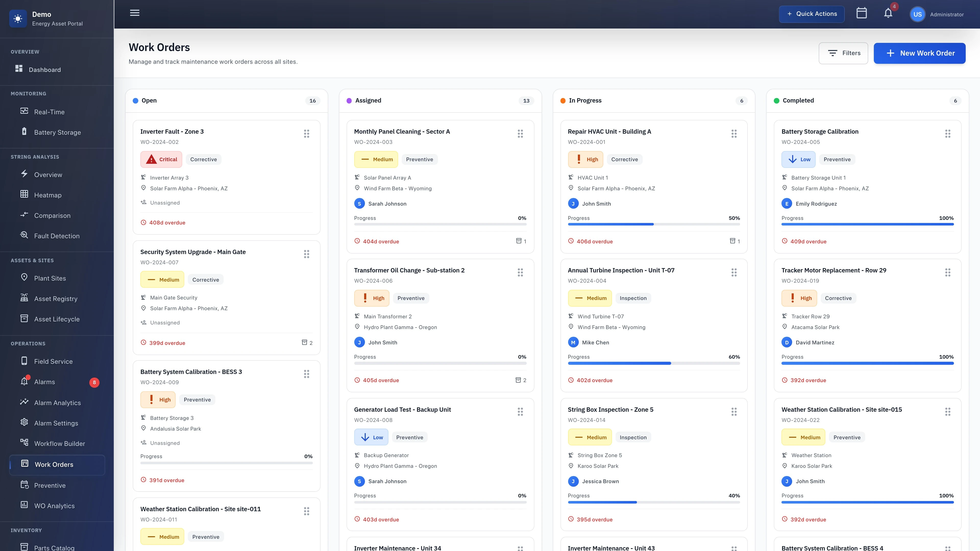Screen dimensions: 980x551
Task: Open the Asset Registry
Action: pyautogui.click(x=56, y=298)
